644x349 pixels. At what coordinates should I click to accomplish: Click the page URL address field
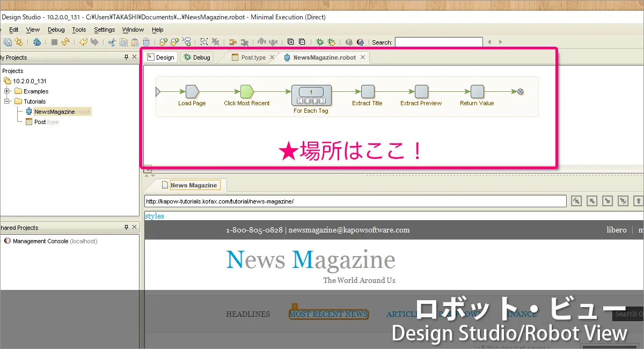click(355, 201)
